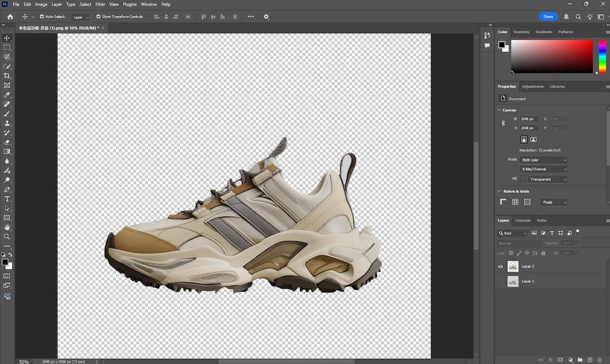Select the Pen tool
The image size is (610, 364).
pos(7,189)
